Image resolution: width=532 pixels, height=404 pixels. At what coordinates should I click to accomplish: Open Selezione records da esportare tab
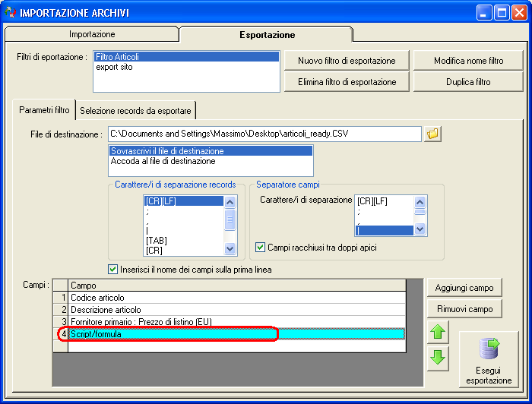coord(135,111)
